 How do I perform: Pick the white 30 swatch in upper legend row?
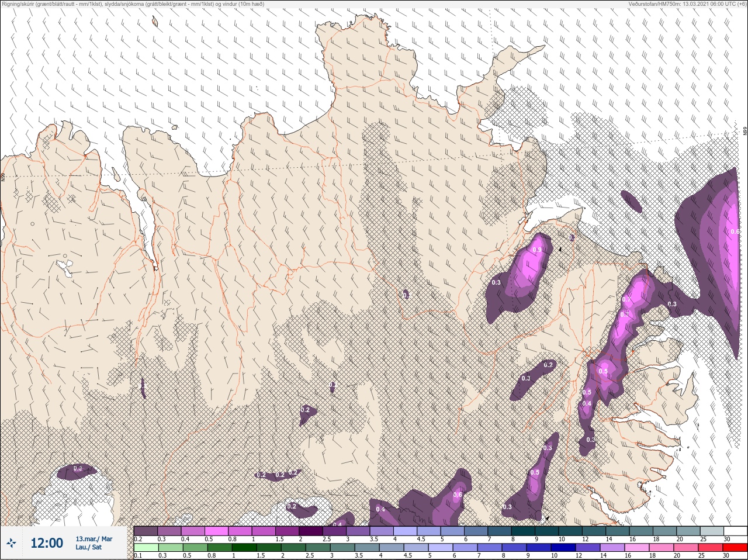[x=736, y=531]
